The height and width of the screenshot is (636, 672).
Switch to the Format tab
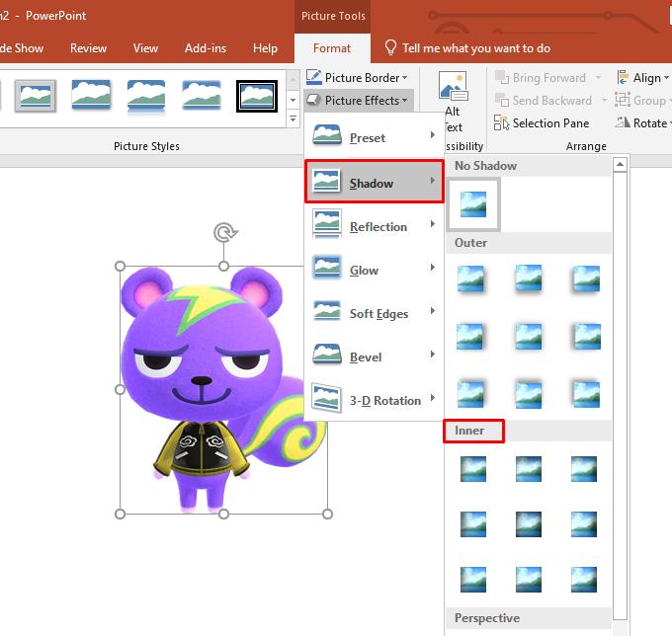pos(332,48)
